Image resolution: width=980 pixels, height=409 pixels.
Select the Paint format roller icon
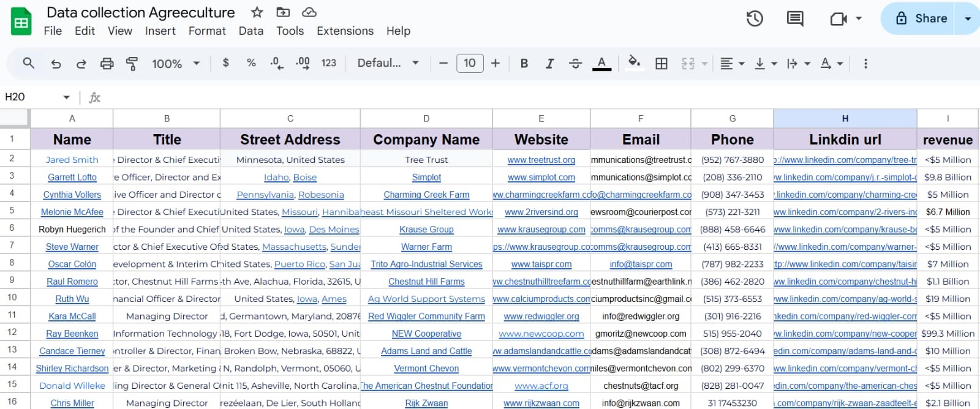132,63
